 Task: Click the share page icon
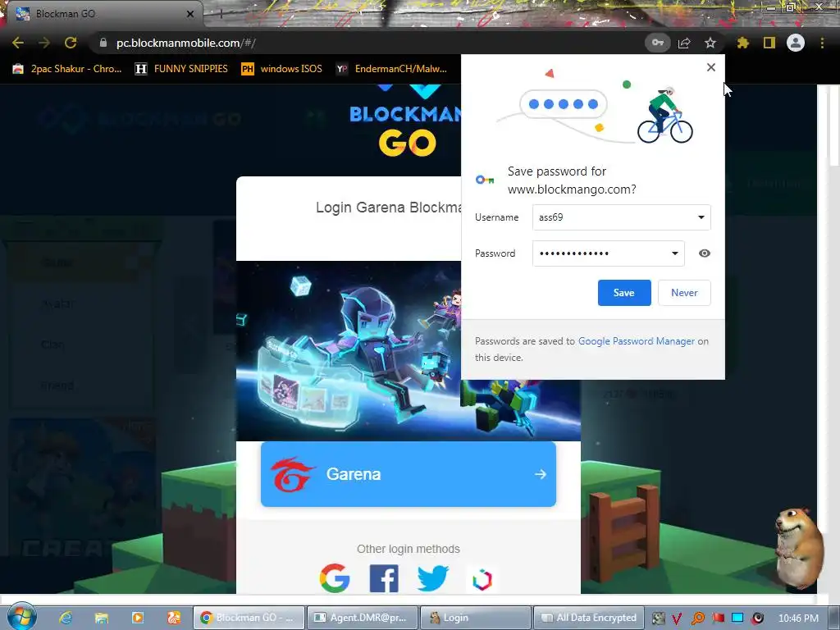pos(684,43)
